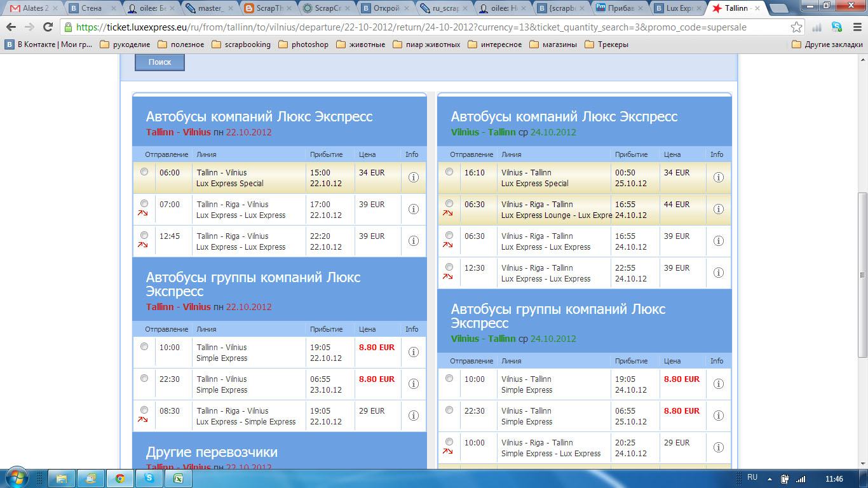Select 22:30 Tallinn - Vilnius Simple Express

click(x=144, y=378)
